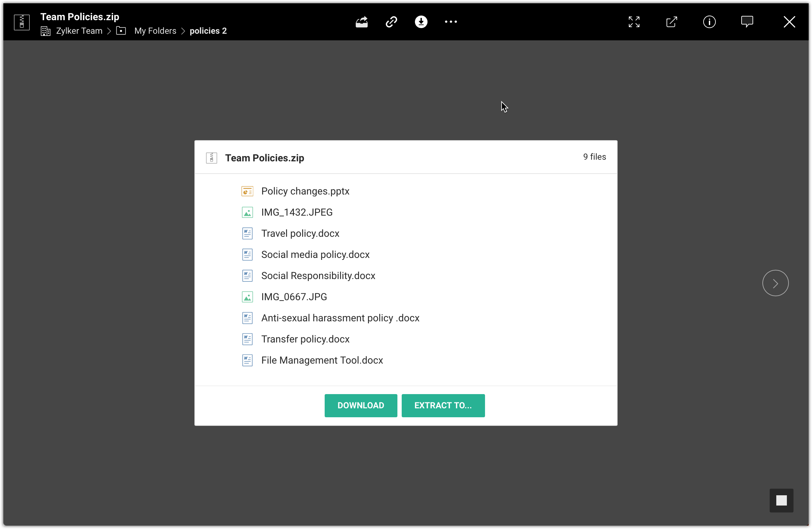The height and width of the screenshot is (529, 812).
Task: Select Policy changes.pptx file
Action: (305, 191)
